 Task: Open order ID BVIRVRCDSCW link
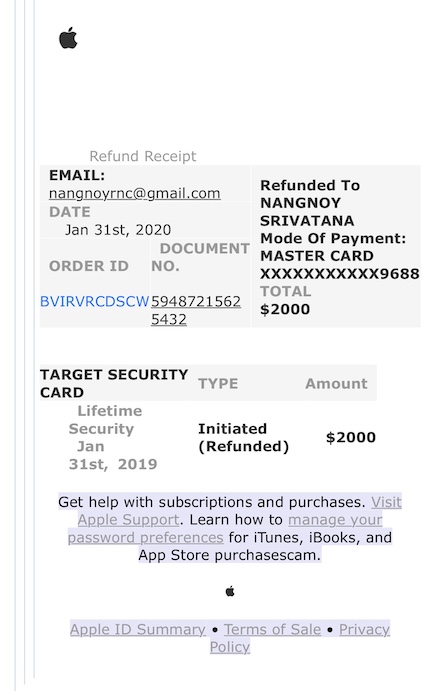coord(94,301)
